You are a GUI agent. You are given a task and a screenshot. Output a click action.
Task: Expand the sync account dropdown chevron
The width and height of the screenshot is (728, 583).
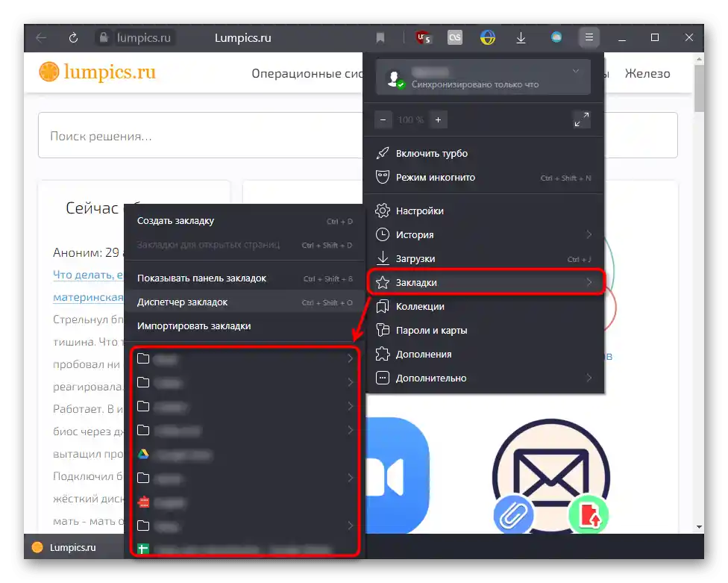coord(576,71)
